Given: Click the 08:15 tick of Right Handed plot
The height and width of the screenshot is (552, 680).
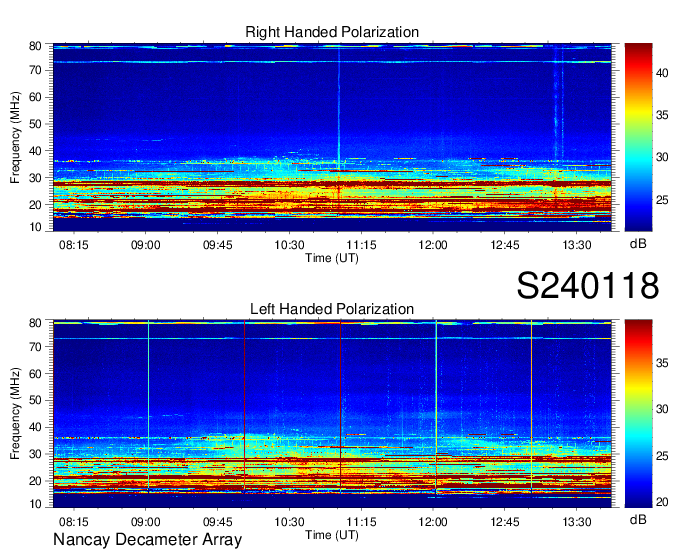Looking at the screenshot, I should (74, 245).
